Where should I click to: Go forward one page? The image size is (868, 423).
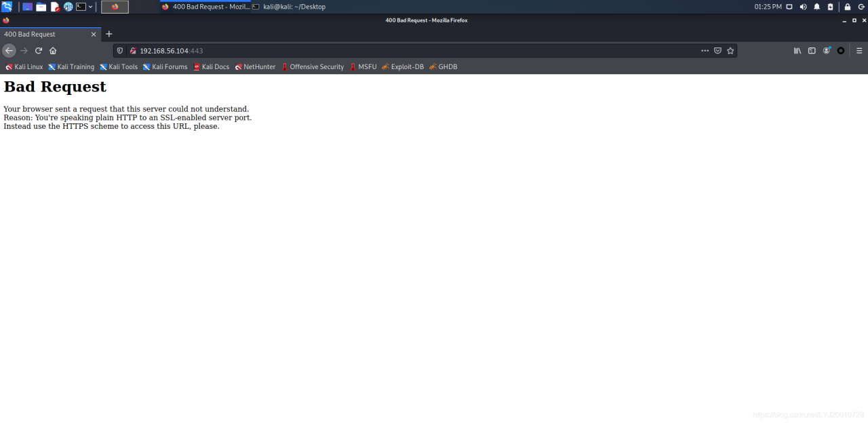pyautogui.click(x=24, y=50)
